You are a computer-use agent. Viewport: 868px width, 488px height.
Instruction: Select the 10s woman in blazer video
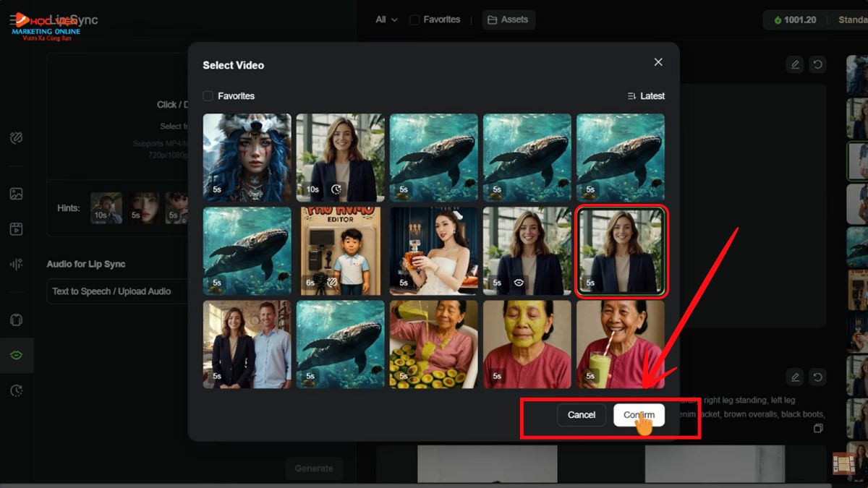pyautogui.click(x=341, y=158)
